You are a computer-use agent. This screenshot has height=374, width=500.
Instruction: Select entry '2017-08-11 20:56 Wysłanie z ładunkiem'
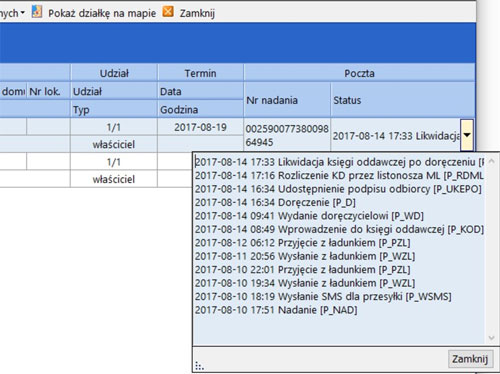[x=305, y=256]
